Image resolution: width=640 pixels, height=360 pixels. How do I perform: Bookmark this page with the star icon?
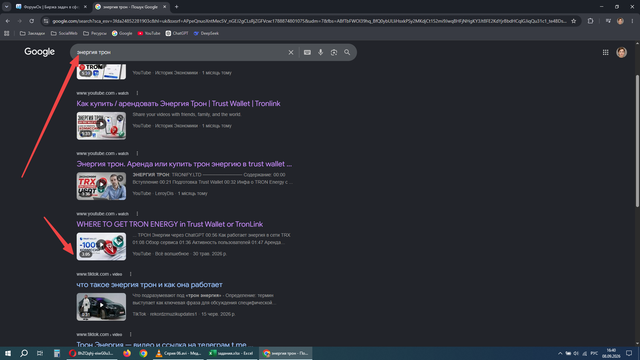(573, 21)
